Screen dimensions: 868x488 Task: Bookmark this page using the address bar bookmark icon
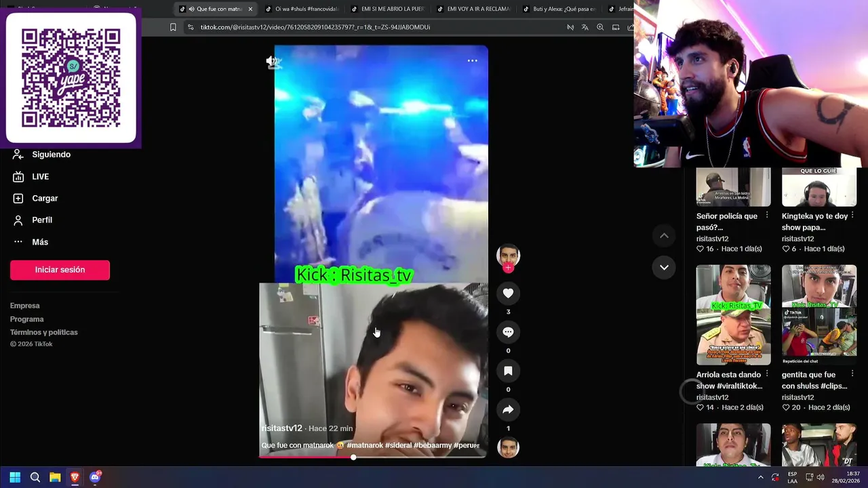[173, 27]
